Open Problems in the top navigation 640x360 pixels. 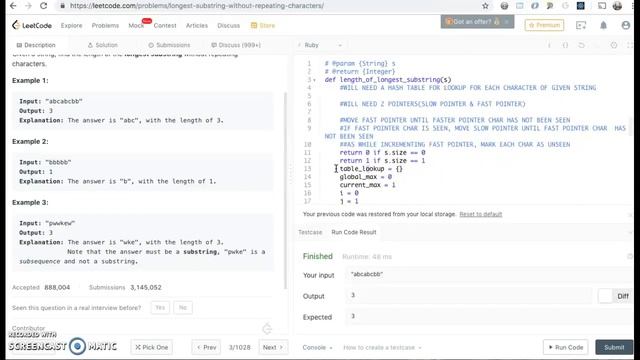105,25
